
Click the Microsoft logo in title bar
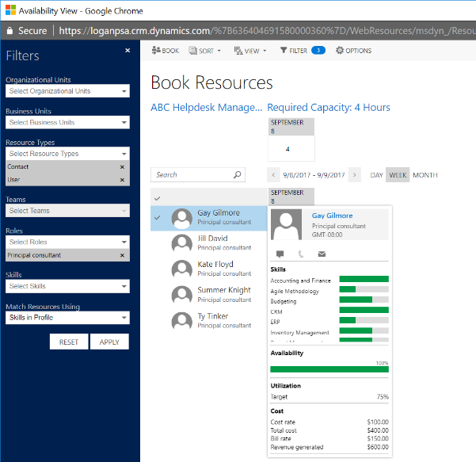[10, 10]
